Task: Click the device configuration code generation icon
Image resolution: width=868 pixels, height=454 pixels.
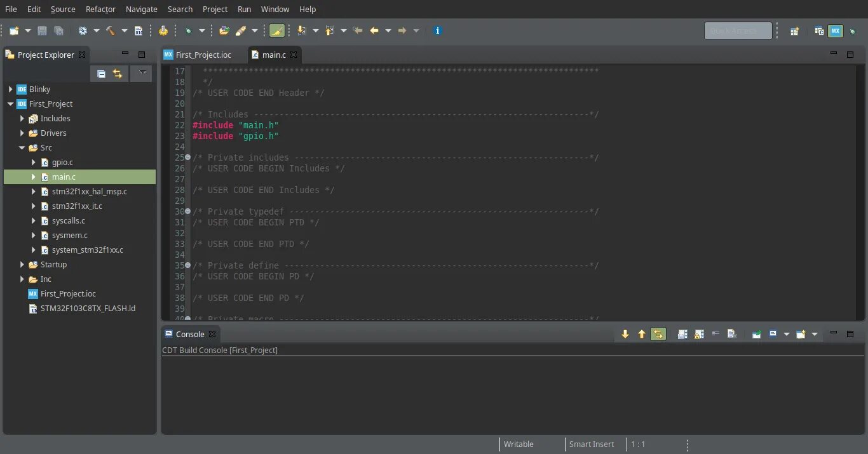Action: (x=163, y=30)
